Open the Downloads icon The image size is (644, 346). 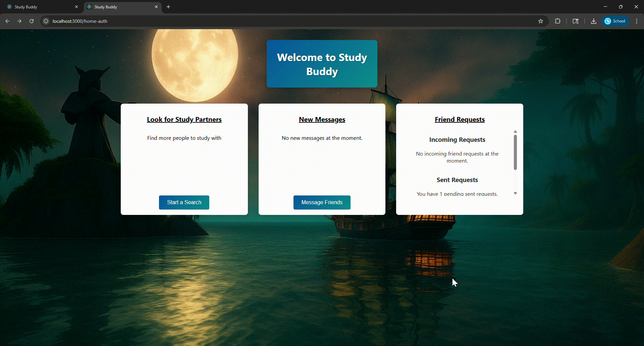pos(593,21)
